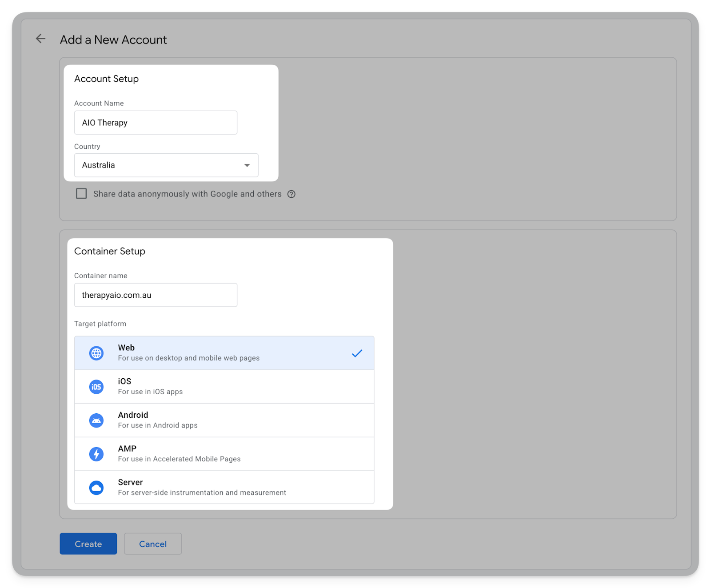The width and height of the screenshot is (711, 588).
Task: Click the AMP lightning bolt icon
Action: click(x=96, y=454)
